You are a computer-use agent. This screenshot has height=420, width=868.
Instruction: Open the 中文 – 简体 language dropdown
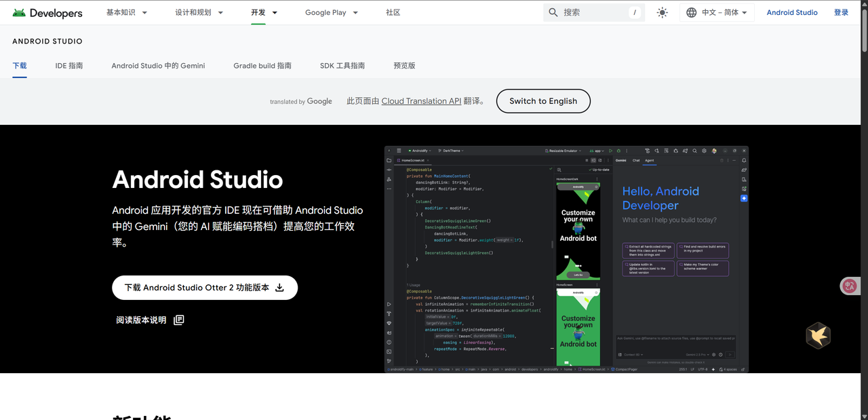coord(717,12)
